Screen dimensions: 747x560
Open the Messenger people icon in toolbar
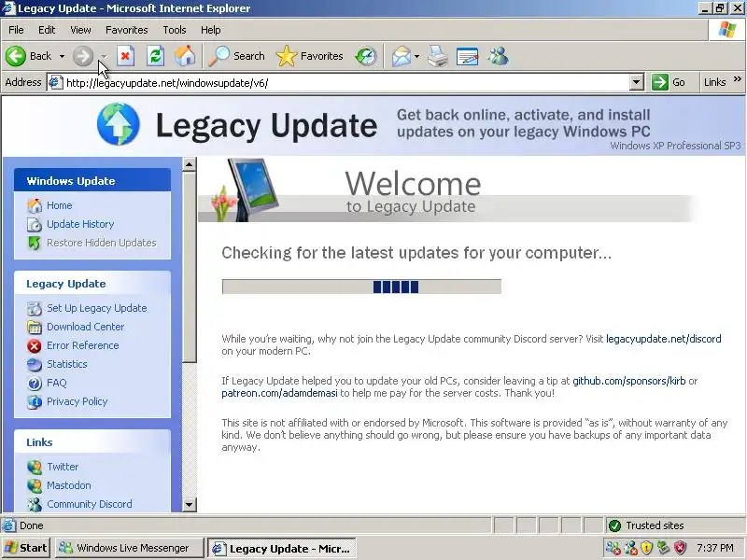499,56
